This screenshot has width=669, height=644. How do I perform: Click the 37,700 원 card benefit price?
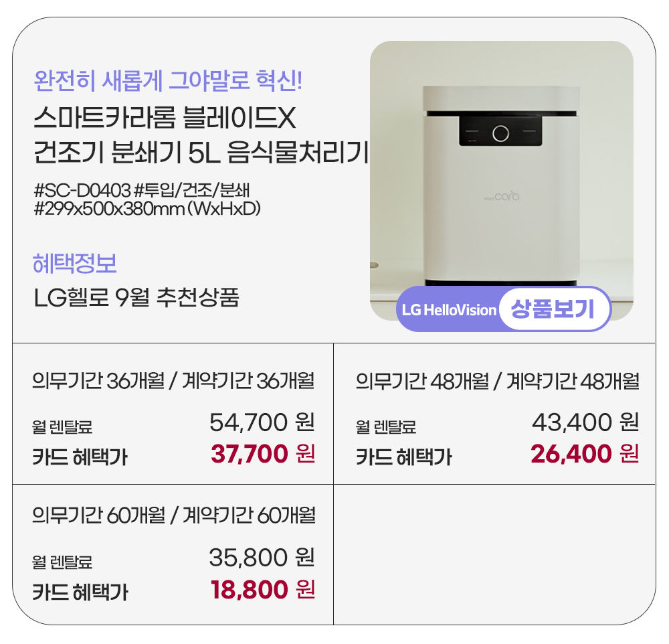coord(262,454)
